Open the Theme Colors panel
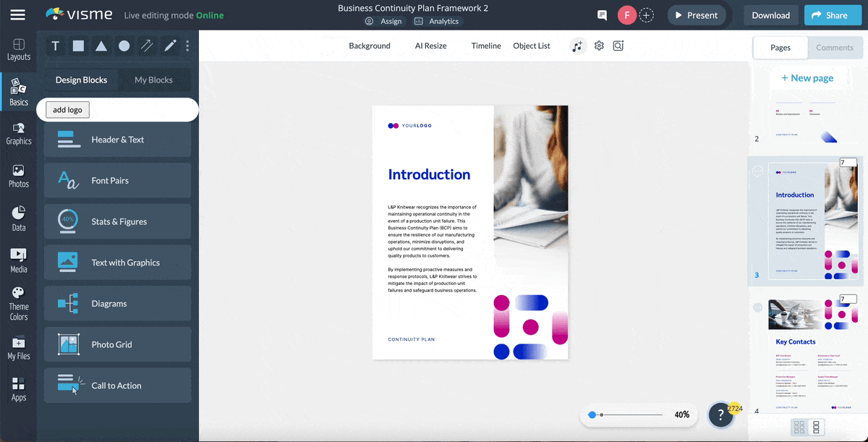The width and height of the screenshot is (868, 442). (x=18, y=302)
